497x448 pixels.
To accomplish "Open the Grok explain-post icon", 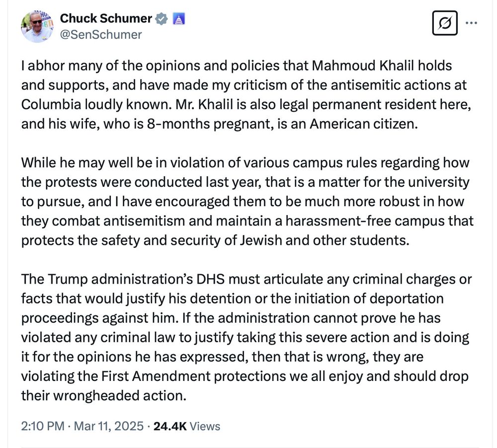I will (445, 23).
